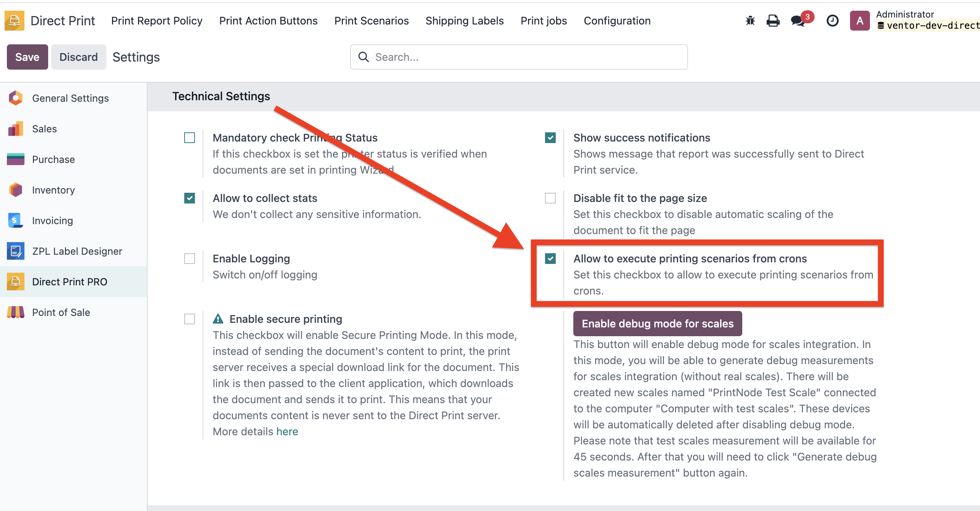Open the Shipping Labels menu
The height and width of the screenshot is (511, 980).
465,21
